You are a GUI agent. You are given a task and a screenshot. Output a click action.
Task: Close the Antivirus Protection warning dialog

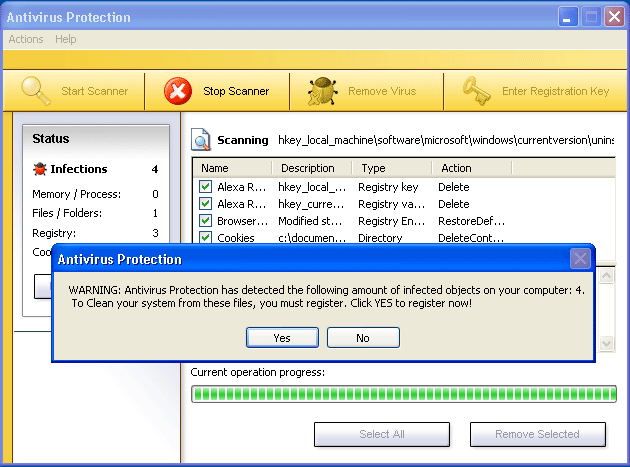click(x=579, y=259)
